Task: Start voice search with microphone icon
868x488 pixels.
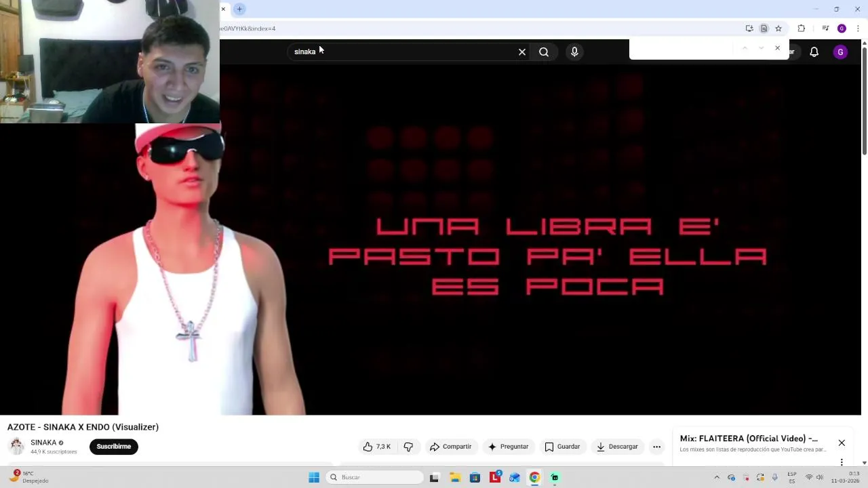Action: [x=574, y=52]
